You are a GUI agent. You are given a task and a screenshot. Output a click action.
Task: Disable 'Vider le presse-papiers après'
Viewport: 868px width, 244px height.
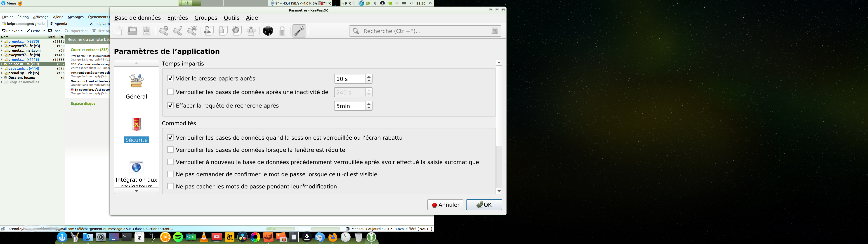170,78
